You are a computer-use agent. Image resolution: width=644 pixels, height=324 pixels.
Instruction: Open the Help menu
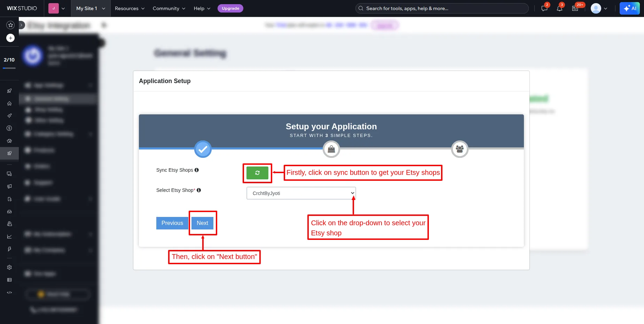[x=202, y=8]
